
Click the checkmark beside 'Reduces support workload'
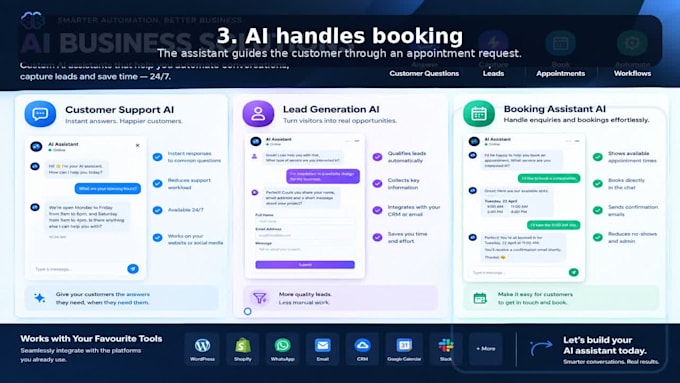pyautogui.click(x=157, y=184)
